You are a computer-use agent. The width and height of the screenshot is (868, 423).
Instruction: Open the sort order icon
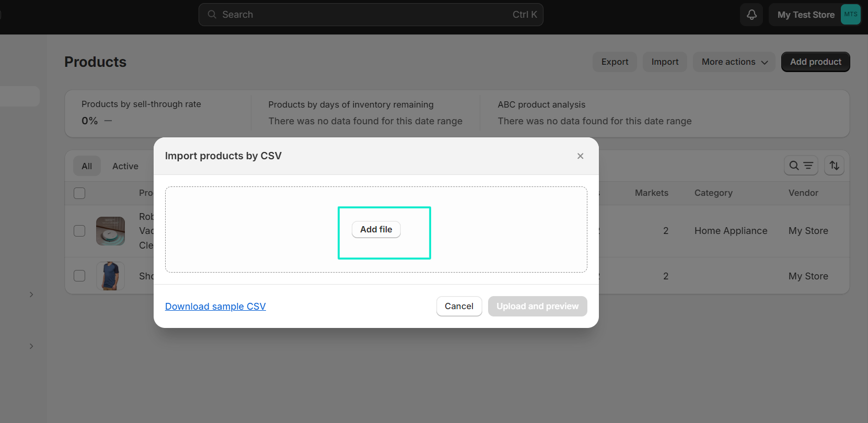[x=834, y=166]
